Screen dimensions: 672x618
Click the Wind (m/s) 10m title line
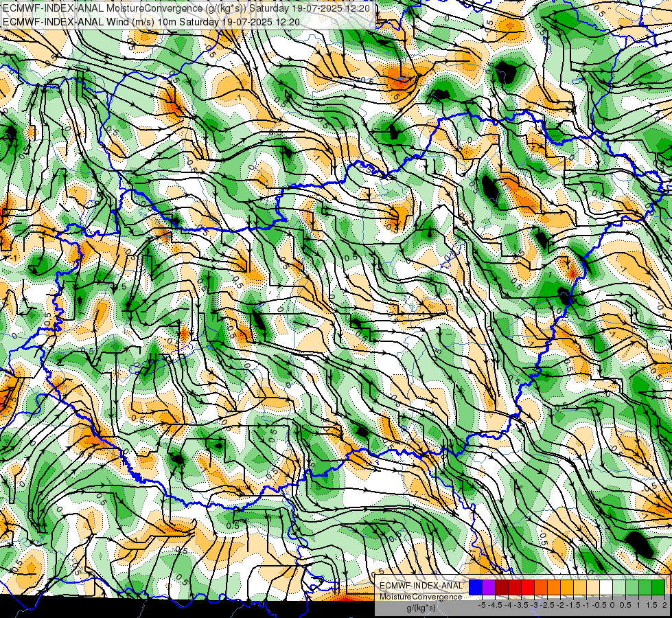(x=151, y=21)
